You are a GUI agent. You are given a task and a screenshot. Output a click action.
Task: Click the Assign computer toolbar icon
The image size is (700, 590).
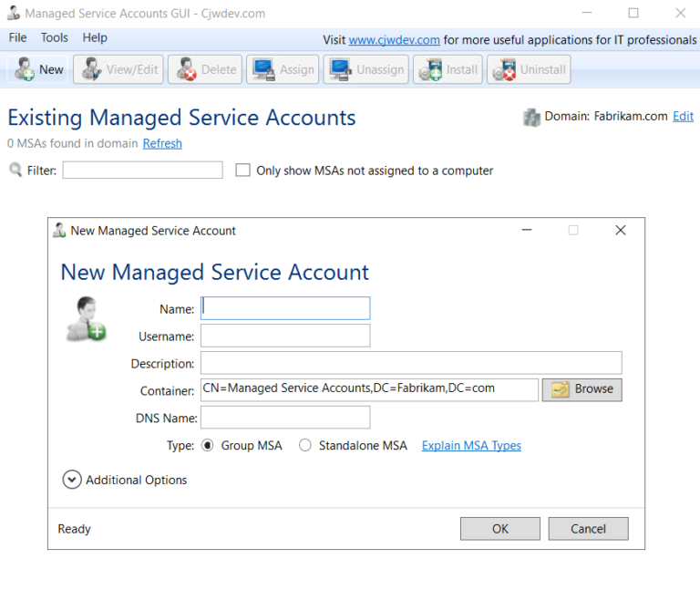click(263, 69)
